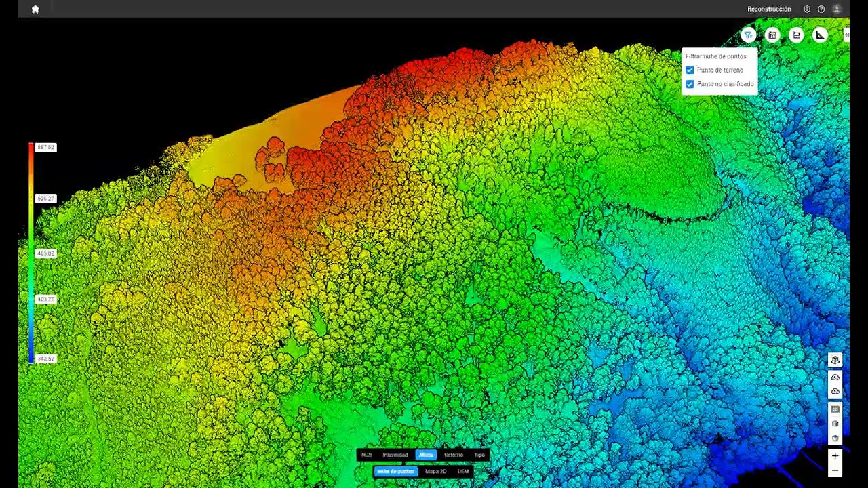Switch coloring to Retorno

(x=454, y=455)
